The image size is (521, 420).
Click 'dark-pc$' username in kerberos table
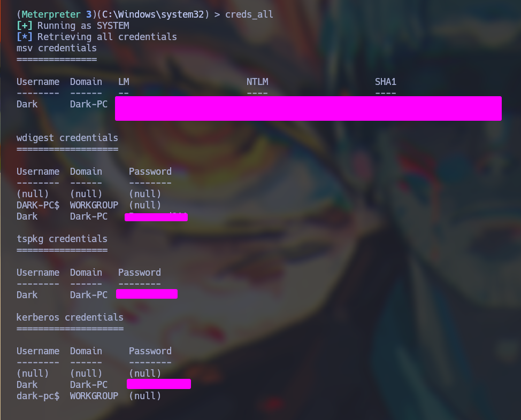tap(38, 396)
